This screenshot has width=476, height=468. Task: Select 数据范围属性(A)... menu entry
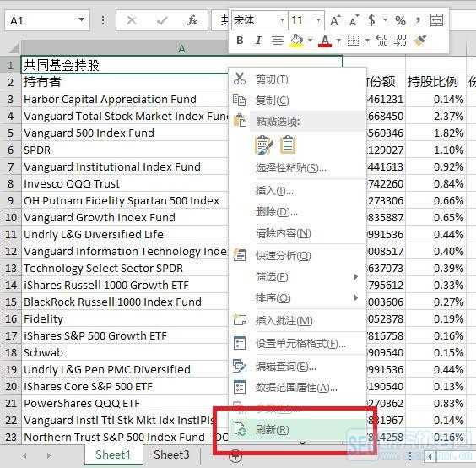(296, 388)
